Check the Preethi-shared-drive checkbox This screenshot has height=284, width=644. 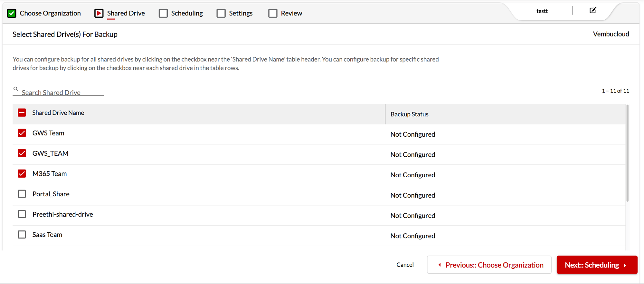(x=22, y=214)
